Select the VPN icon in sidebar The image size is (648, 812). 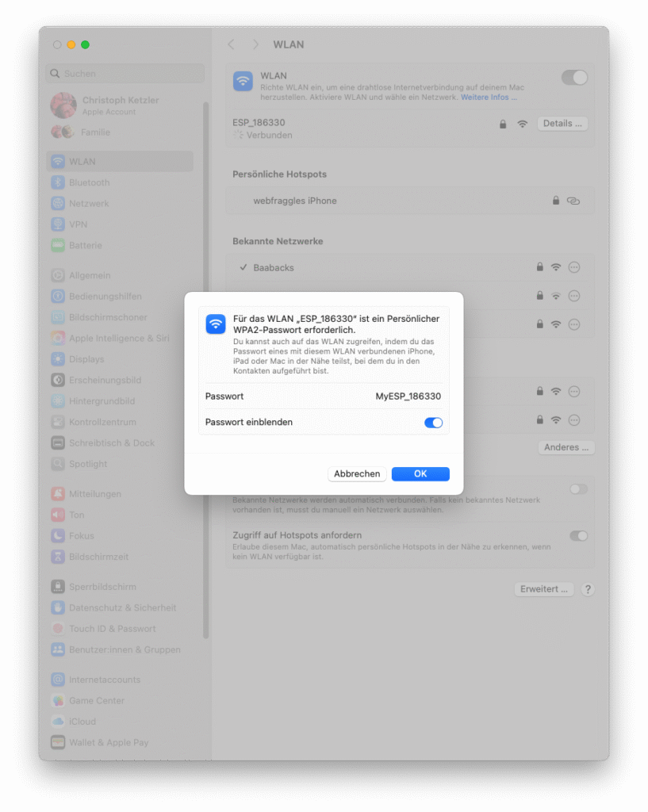58,224
